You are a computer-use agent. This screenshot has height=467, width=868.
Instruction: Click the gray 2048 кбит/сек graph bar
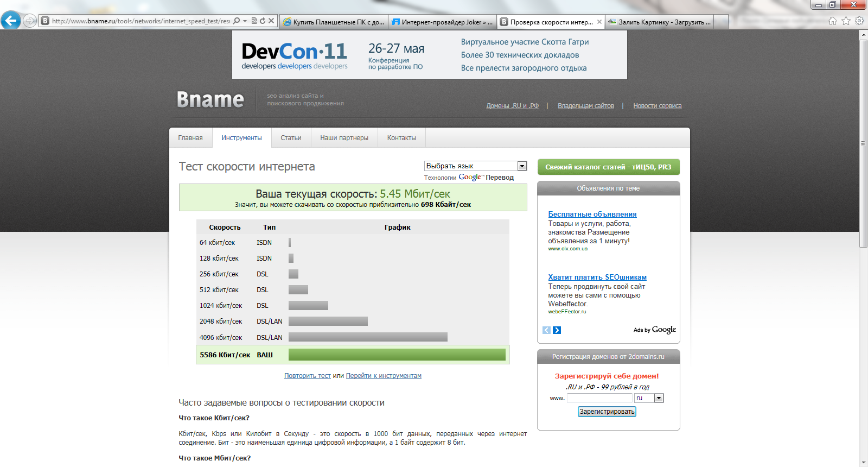coord(328,321)
